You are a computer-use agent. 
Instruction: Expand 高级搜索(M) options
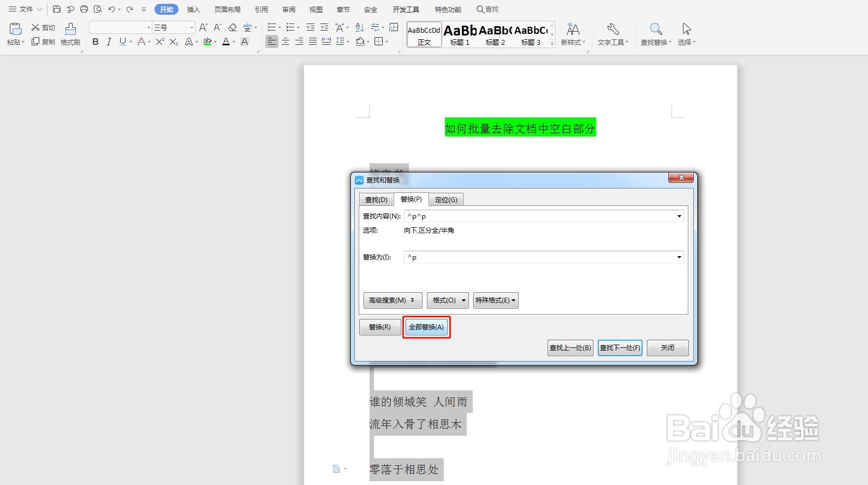[393, 300]
